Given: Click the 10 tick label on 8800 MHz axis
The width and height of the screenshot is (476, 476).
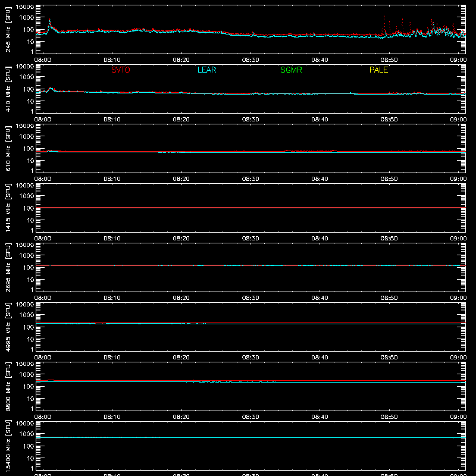Looking at the screenshot, I should [x=30, y=399].
